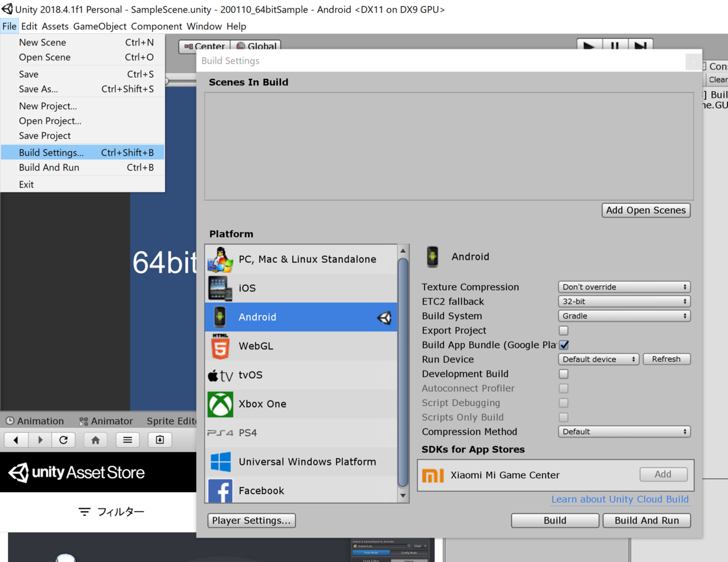Open Player Settings...
Screen dimensions: 728x562
click(x=251, y=520)
